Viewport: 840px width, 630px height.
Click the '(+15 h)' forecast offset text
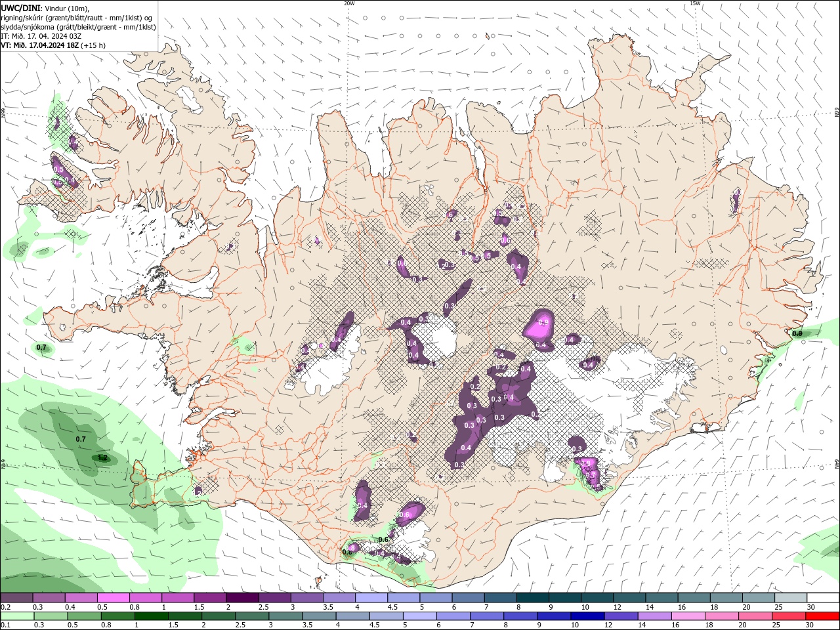(x=94, y=45)
